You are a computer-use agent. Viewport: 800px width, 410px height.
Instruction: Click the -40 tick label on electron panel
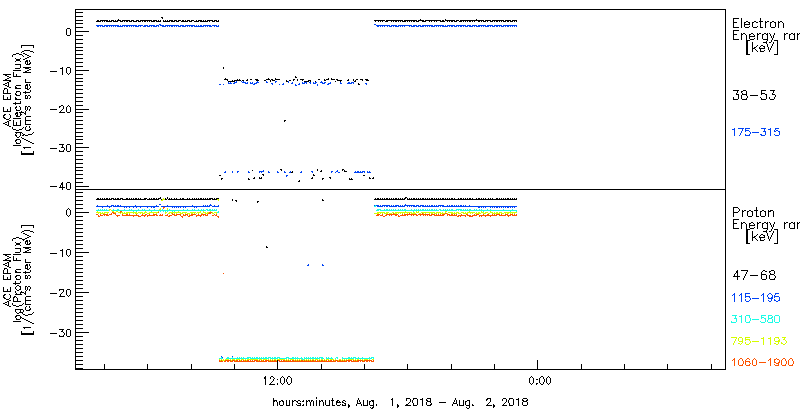62,186
